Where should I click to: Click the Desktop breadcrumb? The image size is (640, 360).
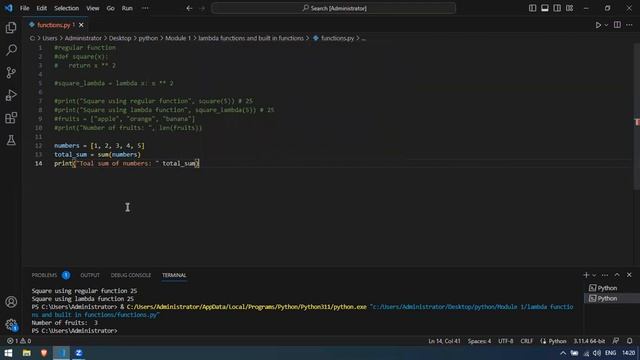pos(120,38)
